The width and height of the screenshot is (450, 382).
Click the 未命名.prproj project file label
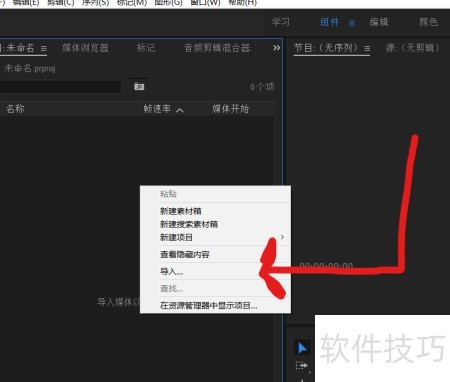click(29, 69)
